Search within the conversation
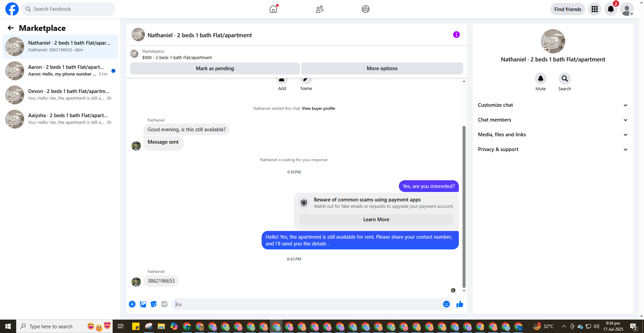The height and width of the screenshot is (333, 644). point(565,79)
